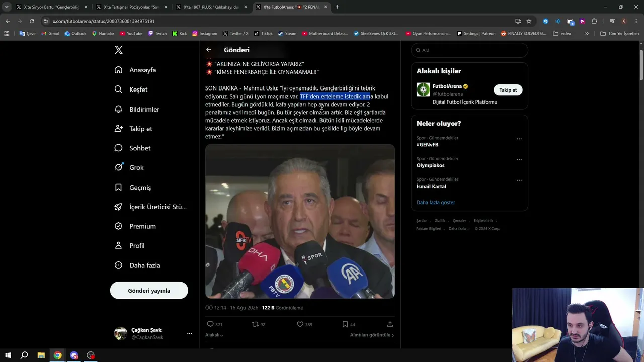Open İsmail Kartal trending topic
The width and height of the screenshot is (644, 362).
point(431,186)
